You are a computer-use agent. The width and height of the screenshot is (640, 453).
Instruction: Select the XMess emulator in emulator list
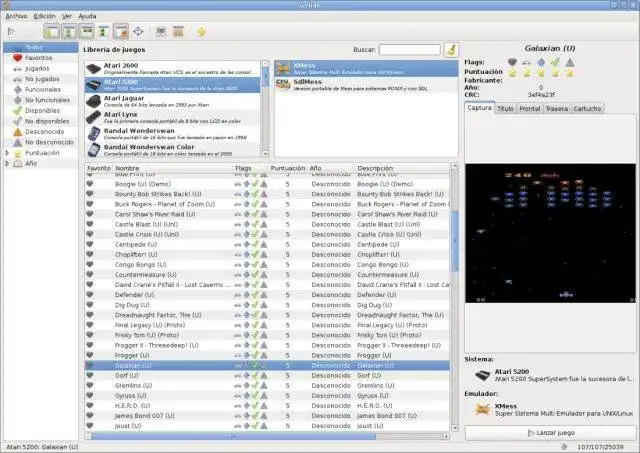[x=366, y=69]
